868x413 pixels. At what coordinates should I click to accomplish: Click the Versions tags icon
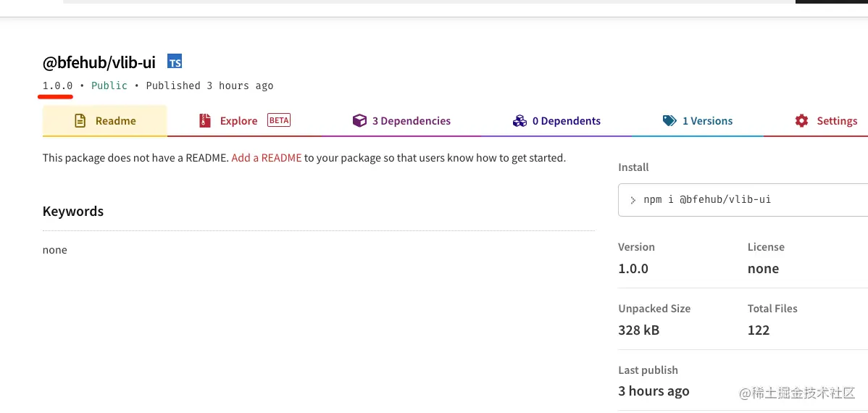click(x=669, y=121)
